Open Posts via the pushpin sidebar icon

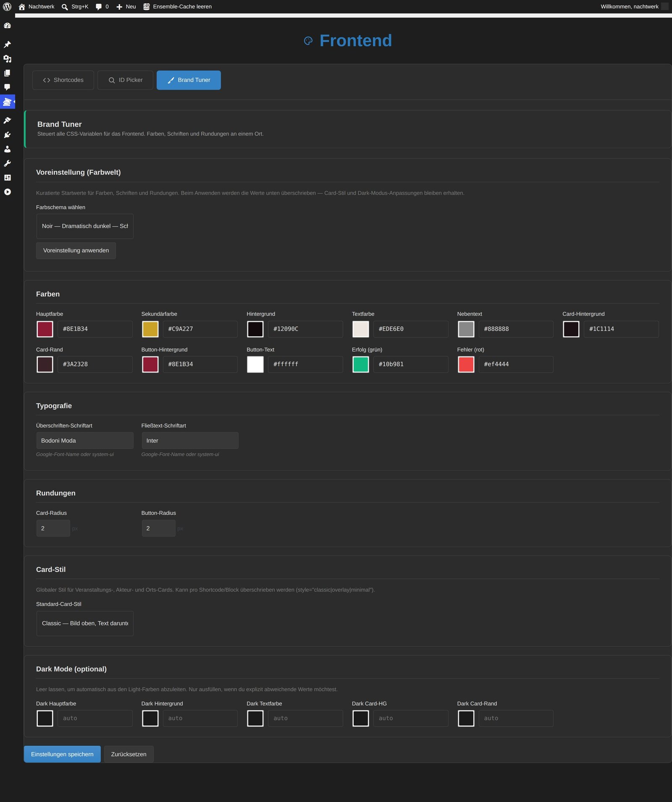(7, 45)
